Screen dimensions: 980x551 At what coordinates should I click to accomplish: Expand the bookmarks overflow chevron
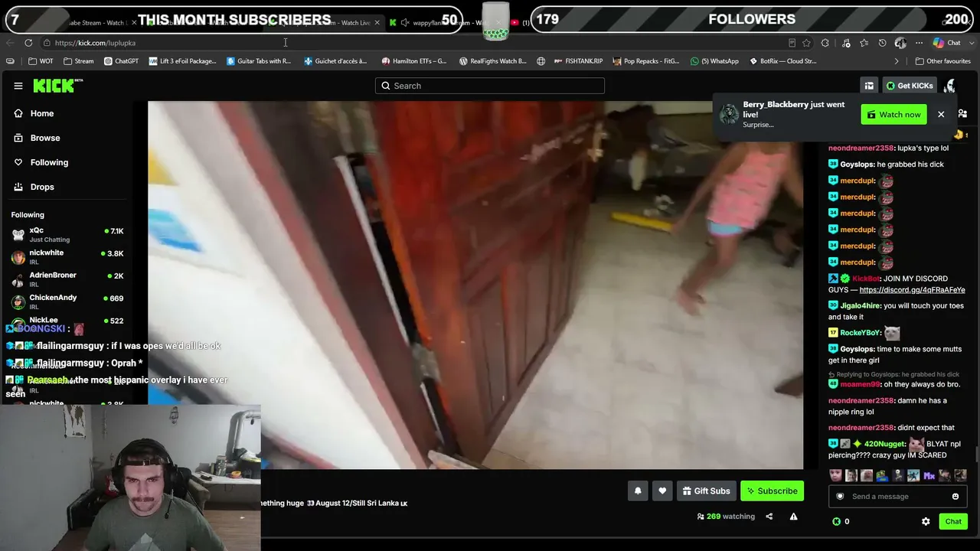(897, 61)
